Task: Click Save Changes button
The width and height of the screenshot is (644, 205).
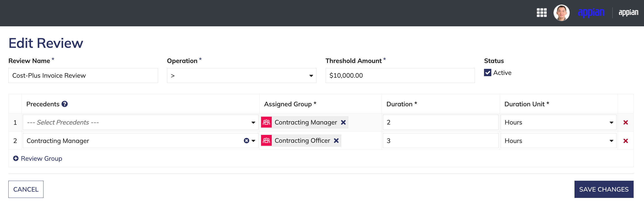Action: (604, 189)
